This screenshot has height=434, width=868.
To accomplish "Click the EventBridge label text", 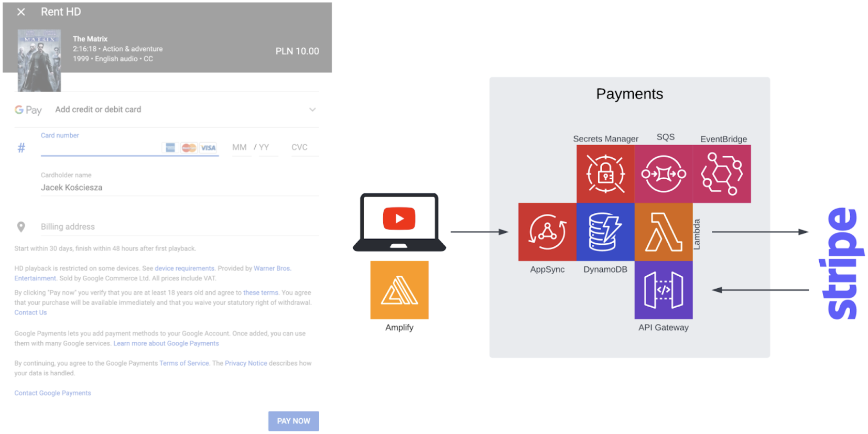I will click(723, 139).
